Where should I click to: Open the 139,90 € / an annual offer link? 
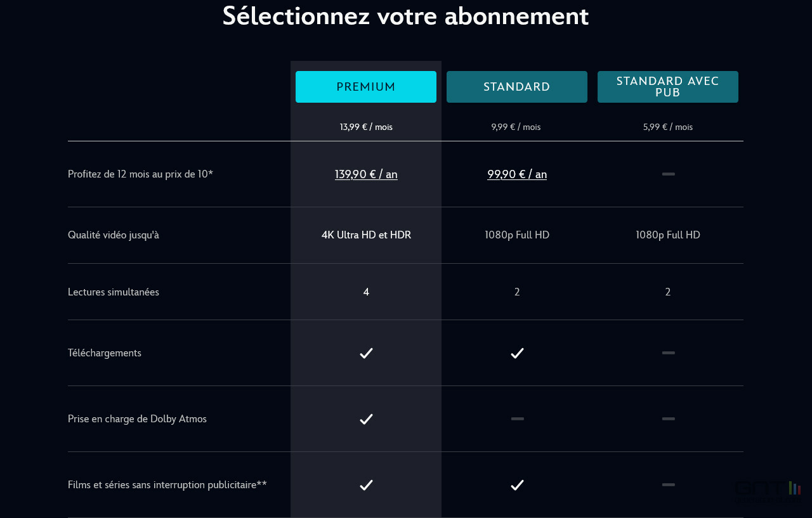[366, 174]
